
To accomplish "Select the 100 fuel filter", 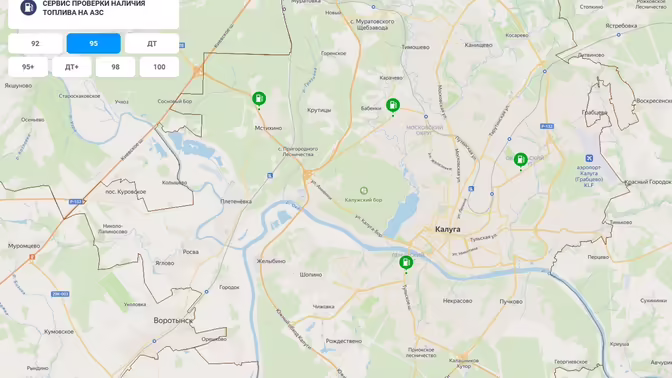I will [159, 67].
